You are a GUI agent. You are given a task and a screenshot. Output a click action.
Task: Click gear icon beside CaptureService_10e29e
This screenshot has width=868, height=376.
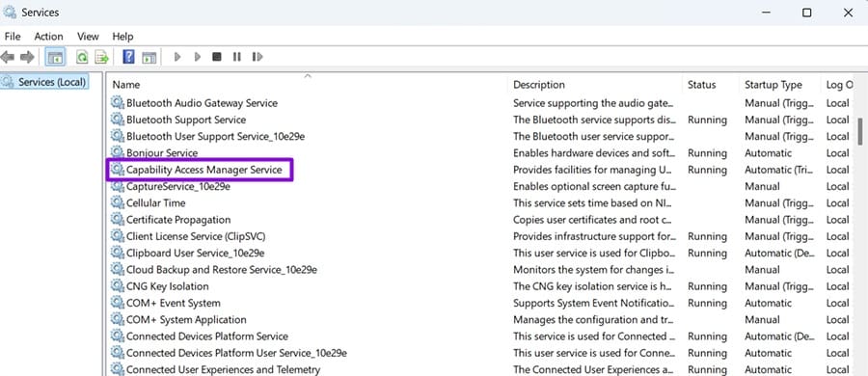click(x=117, y=186)
